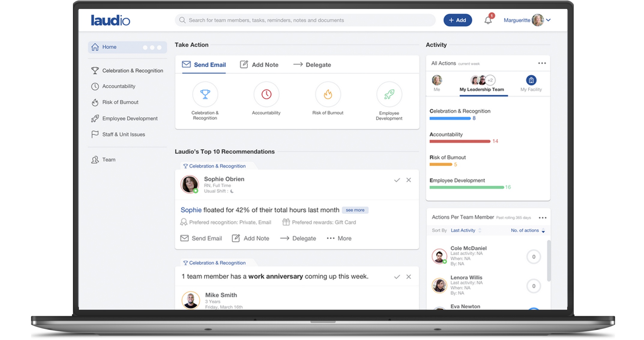644x340 pixels.
Task: Send Email to Sophie Obrien
Action: pyautogui.click(x=201, y=238)
